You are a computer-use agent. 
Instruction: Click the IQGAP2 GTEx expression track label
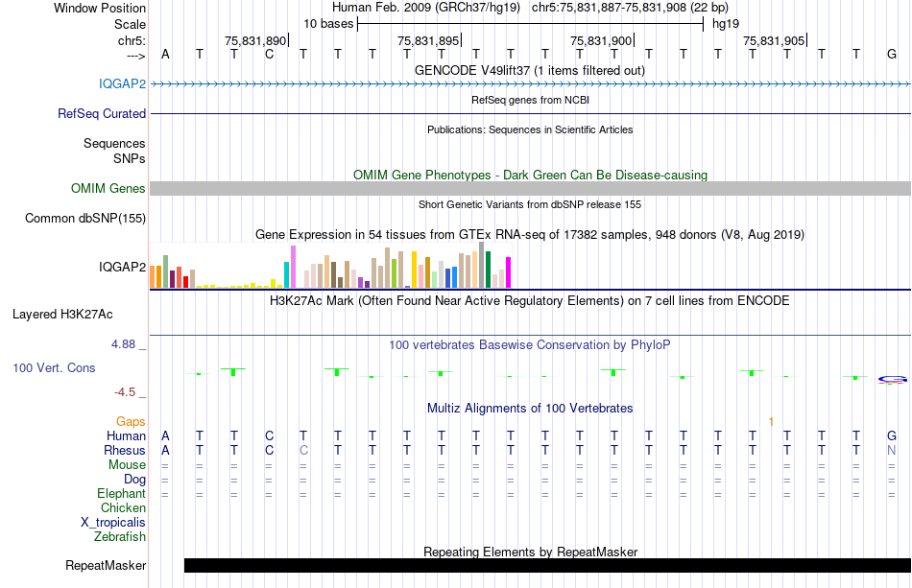coord(122,267)
